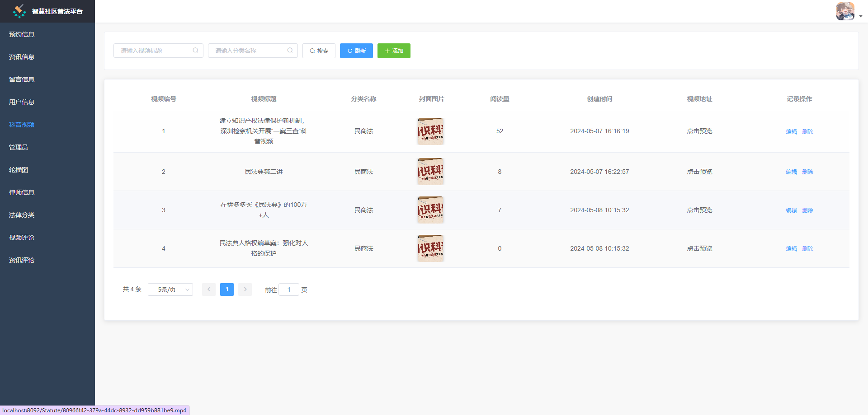
Task: Navigate to 视频评论 sidebar item
Action: [22, 238]
